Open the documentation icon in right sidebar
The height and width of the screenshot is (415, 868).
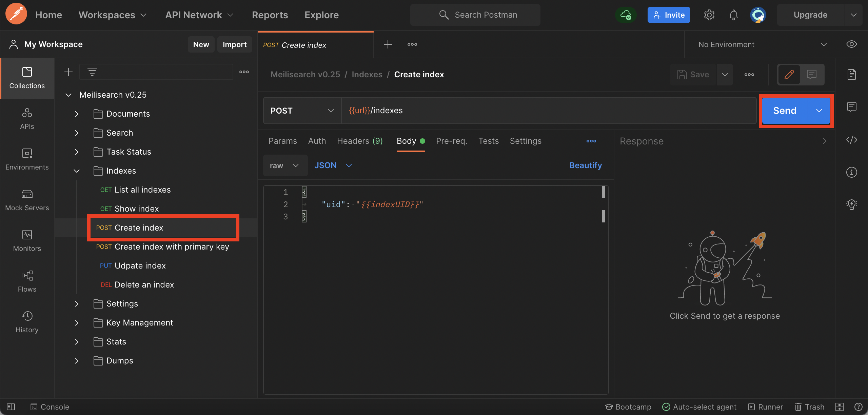851,75
